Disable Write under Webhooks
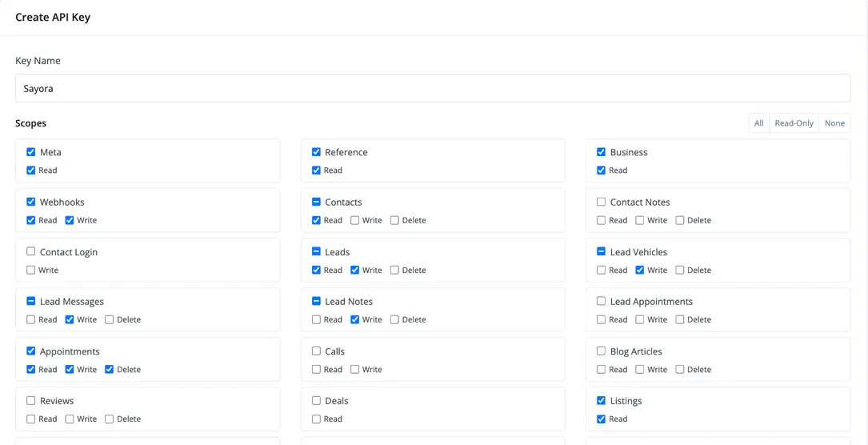 [69, 220]
